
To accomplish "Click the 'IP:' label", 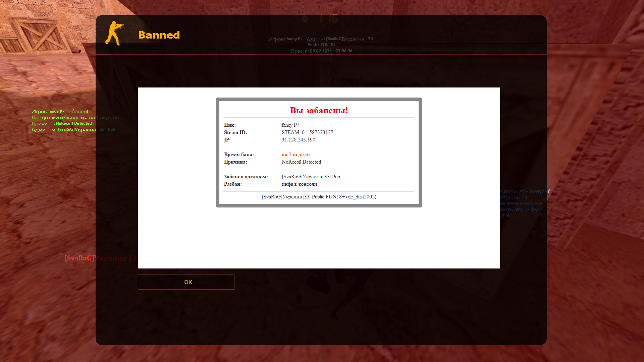I will (x=227, y=140).
